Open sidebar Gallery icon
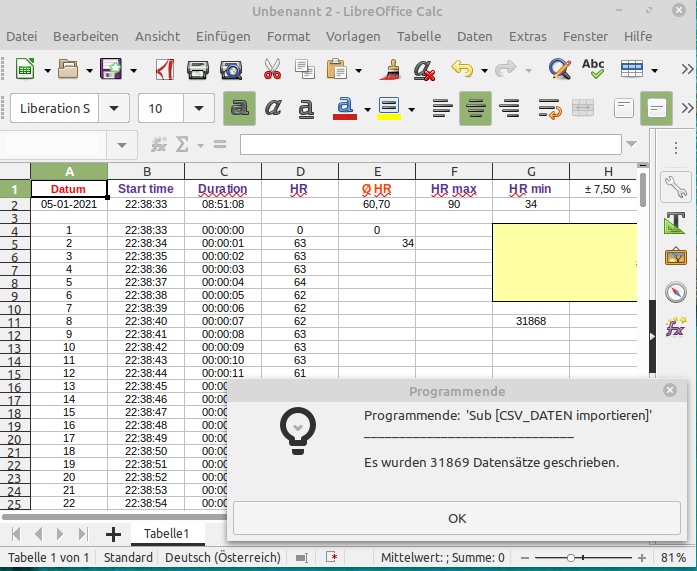697x571 pixels. pos(676,257)
